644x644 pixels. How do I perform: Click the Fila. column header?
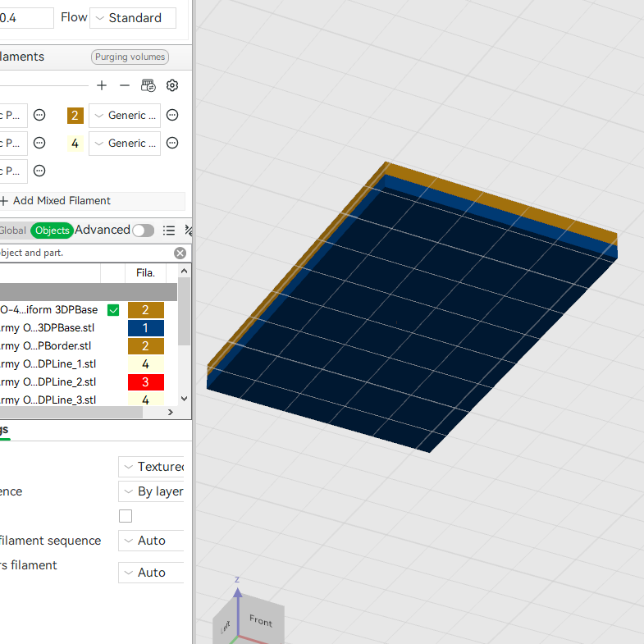pos(145,273)
